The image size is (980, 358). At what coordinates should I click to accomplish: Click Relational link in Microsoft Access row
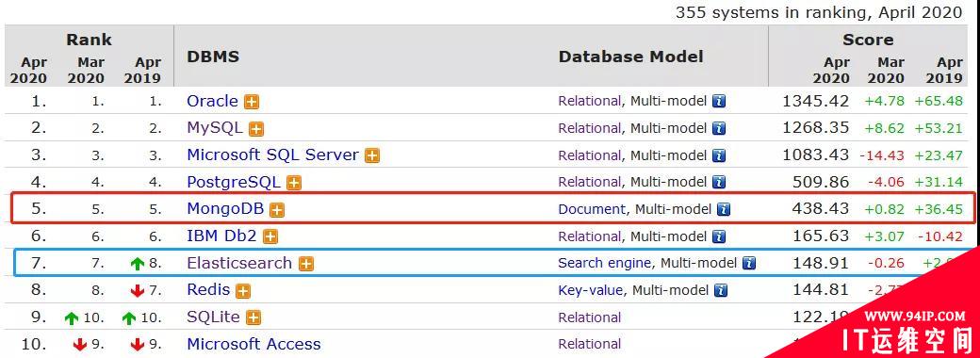point(589,344)
